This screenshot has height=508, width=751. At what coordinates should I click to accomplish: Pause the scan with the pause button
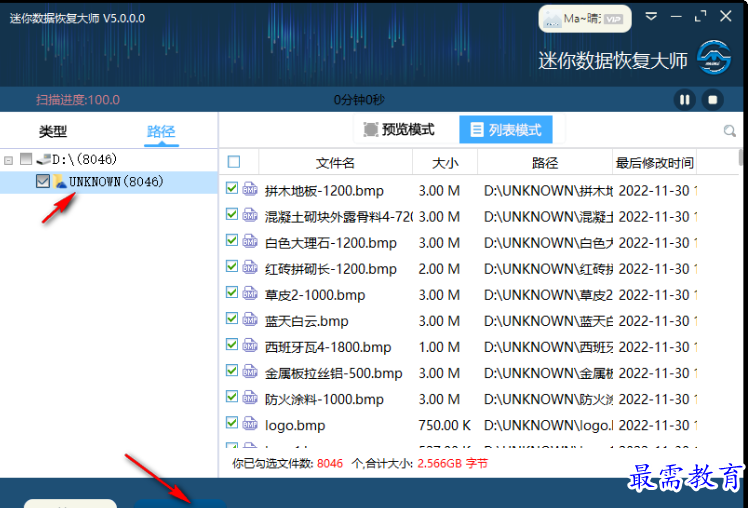point(684,100)
